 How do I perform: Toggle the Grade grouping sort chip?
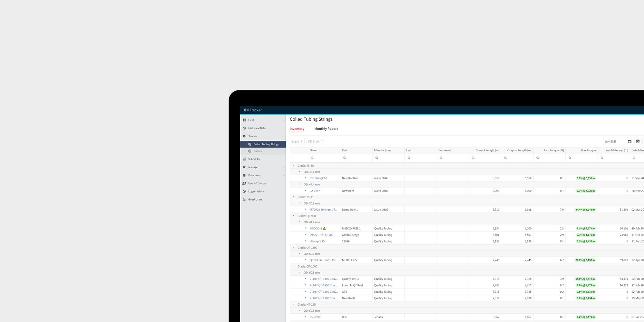click(297, 141)
